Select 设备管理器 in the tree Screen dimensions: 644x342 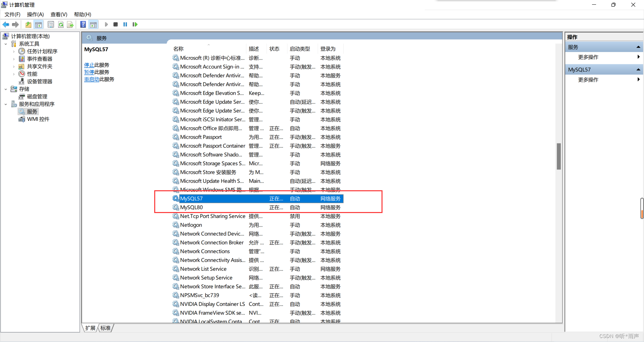click(40, 81)
